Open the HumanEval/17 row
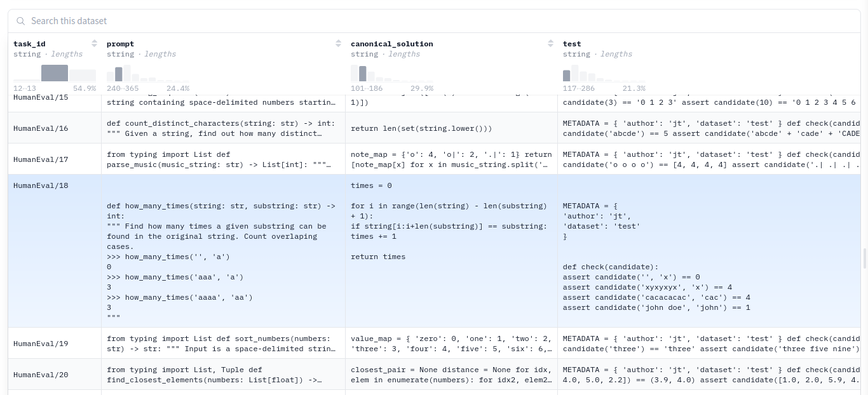Image resolution: width=868 pixels, height=395 pixels. tap(41, 159)
